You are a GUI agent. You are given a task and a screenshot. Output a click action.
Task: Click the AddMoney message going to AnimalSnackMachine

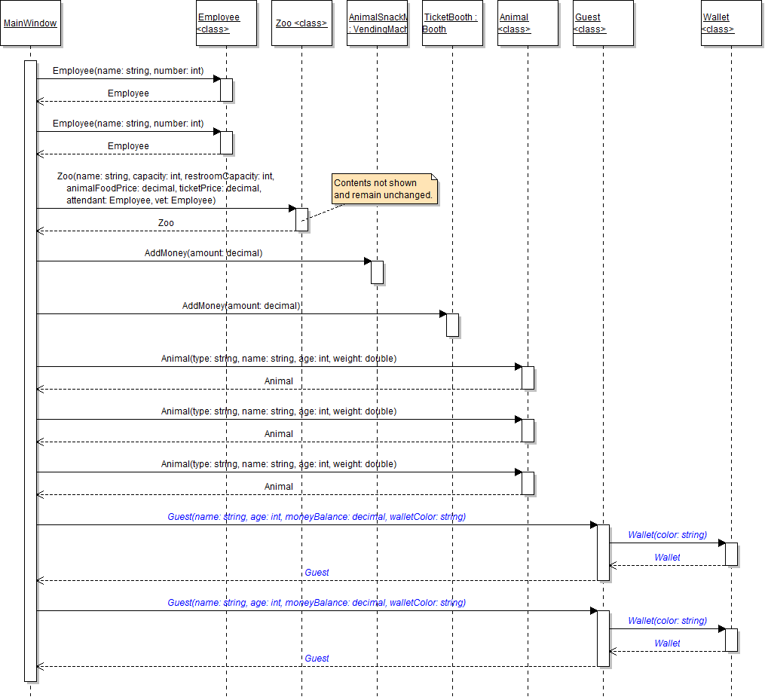point(203,253)
